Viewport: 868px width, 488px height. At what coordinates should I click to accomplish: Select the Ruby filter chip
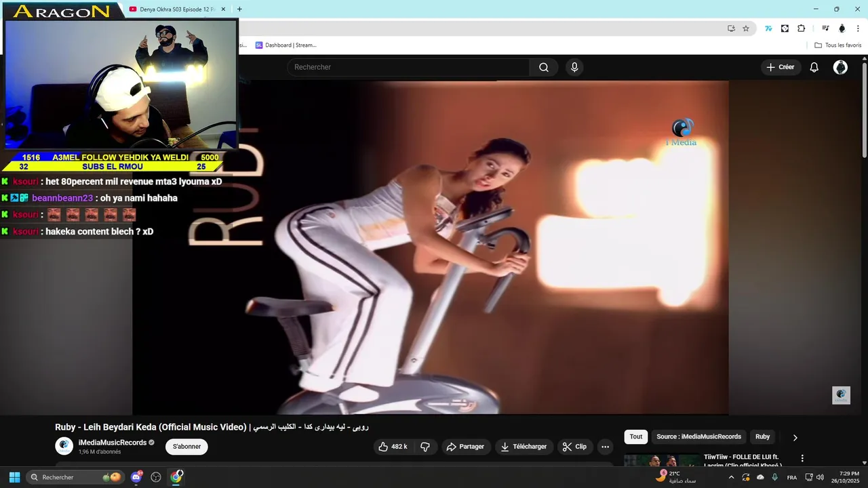(x=763, y=436)
